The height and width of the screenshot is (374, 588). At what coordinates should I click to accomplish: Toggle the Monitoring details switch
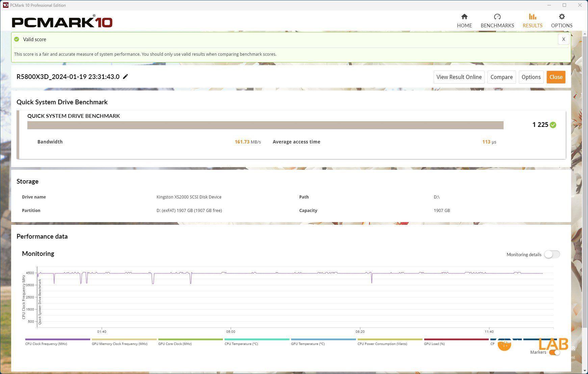pos(552,255)
